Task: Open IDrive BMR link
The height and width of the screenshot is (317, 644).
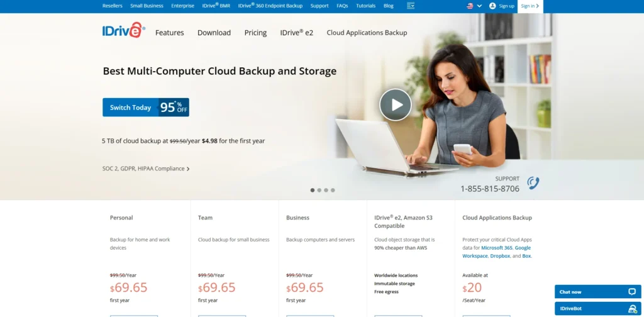Action: click(x=216, y=6)
